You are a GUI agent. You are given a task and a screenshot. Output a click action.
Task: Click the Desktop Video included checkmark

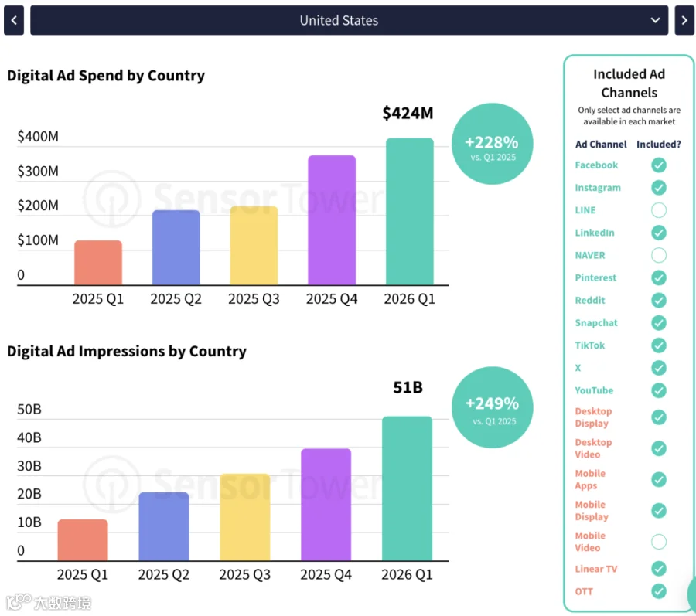tap(659, 448)
